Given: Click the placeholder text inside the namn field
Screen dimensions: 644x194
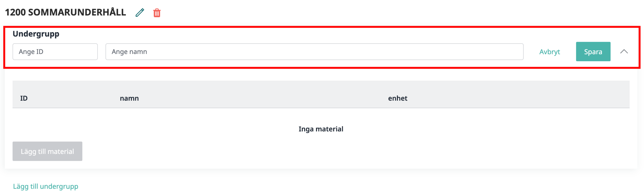Looking at the screenshot, I should point(129,52).
